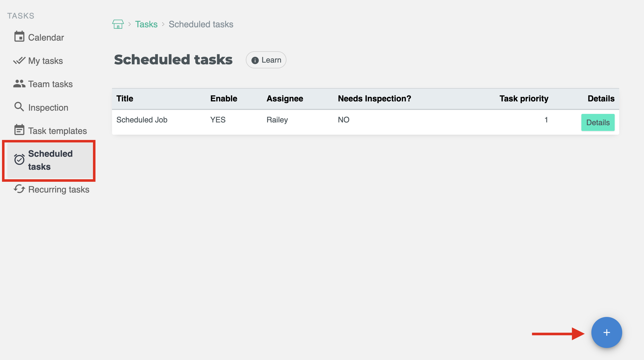This screenshot has width=644, height=360.
Task: Click the Calendar icon in sidebar
Action: (x=19, y=37)
